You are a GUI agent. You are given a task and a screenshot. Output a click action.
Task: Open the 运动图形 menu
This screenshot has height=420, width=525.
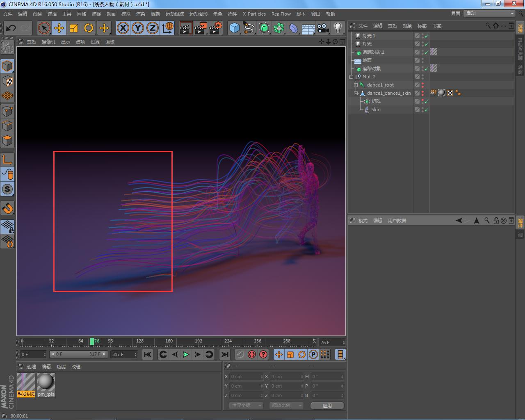coord(198,14)
